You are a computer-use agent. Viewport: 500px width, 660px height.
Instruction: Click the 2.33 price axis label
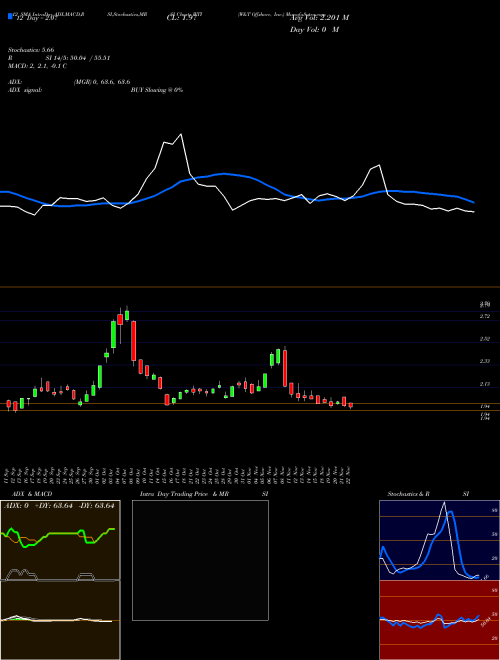(484, 361)
